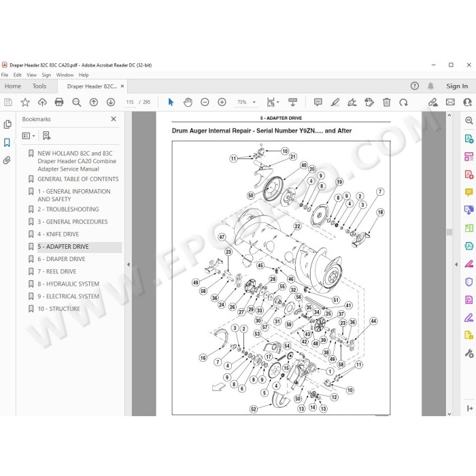Close the Bookmarks panel
Image resolution: width=476 pixels, height=476 pixels.
114,119
